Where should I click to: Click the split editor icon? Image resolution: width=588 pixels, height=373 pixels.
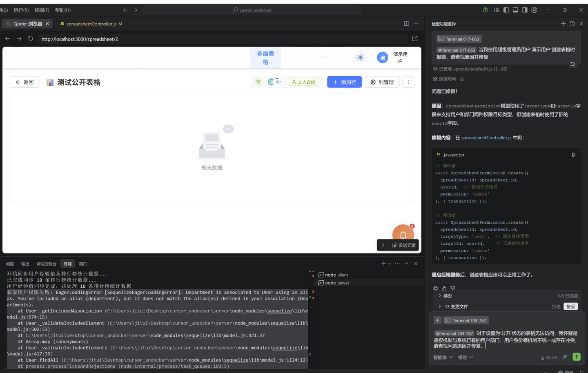(406, 24)
